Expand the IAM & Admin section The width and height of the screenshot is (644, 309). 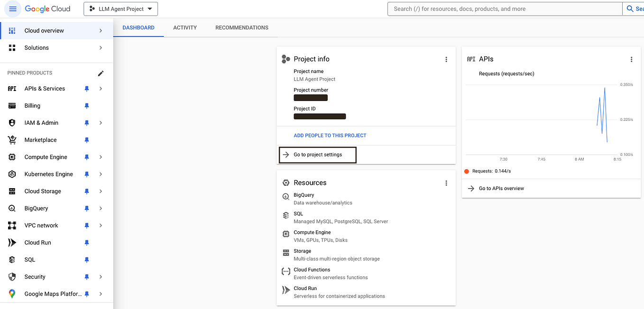point(101,123)
